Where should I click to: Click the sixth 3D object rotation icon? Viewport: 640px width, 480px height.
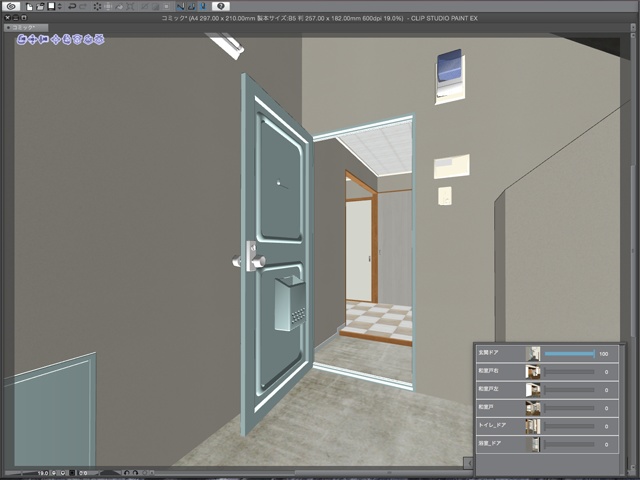(77, 40)
